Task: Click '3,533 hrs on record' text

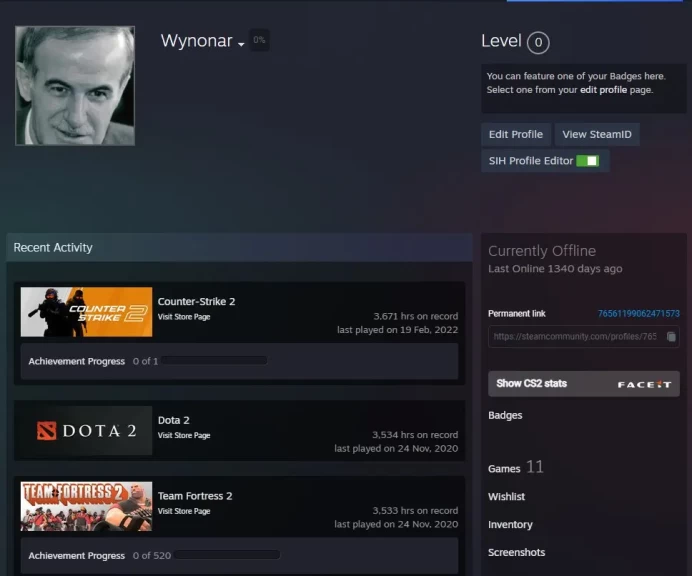Action: [415, 510]
